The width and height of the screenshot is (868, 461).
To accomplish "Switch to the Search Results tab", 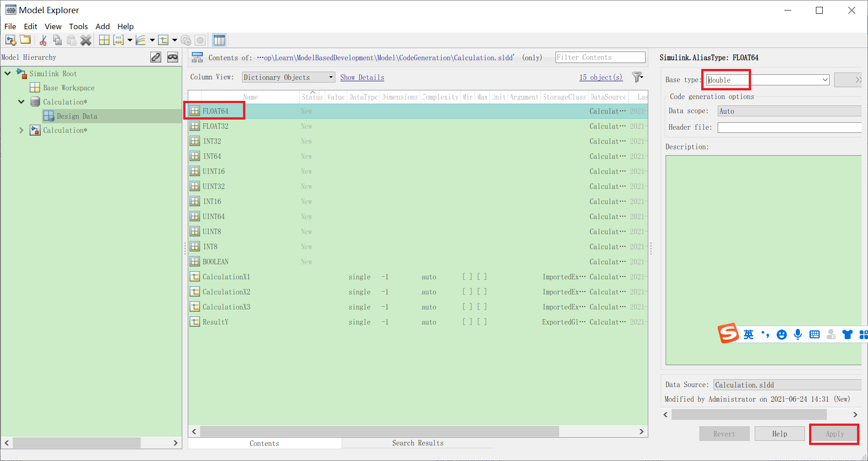I will point(418,443).
